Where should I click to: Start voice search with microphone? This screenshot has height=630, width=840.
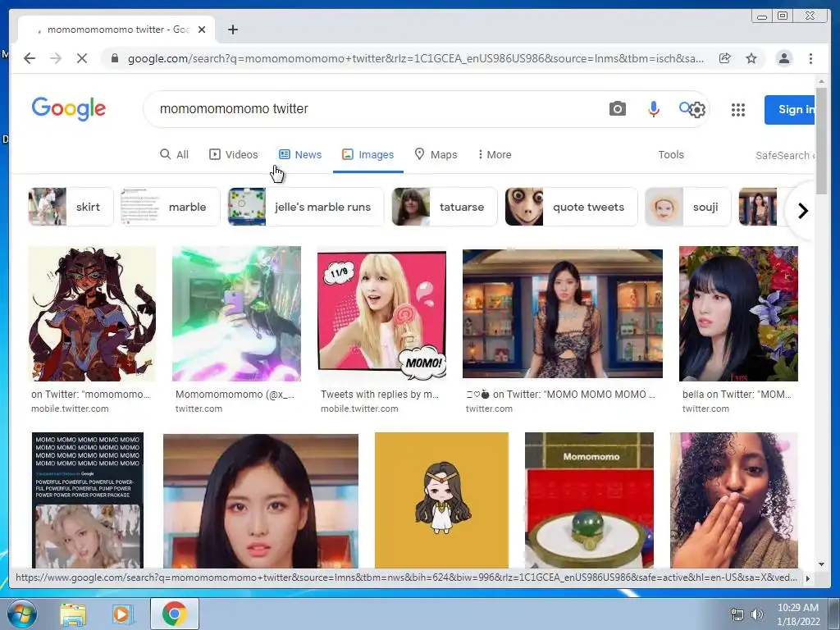click(653, 109)
